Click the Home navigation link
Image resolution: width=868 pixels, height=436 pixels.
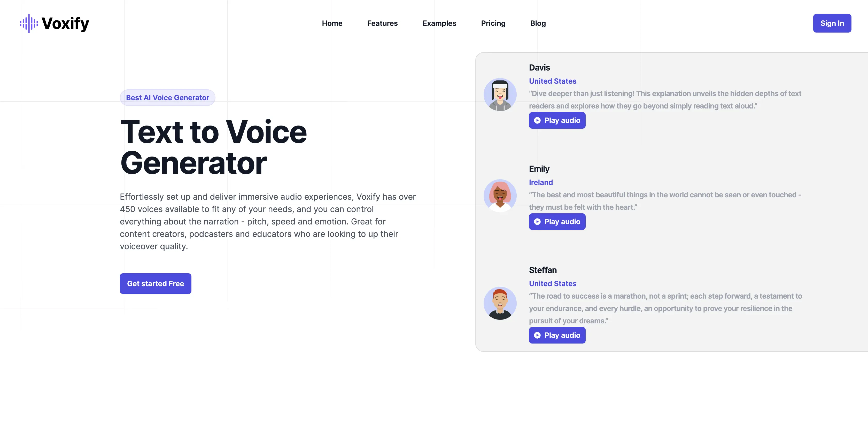[332, 23]
